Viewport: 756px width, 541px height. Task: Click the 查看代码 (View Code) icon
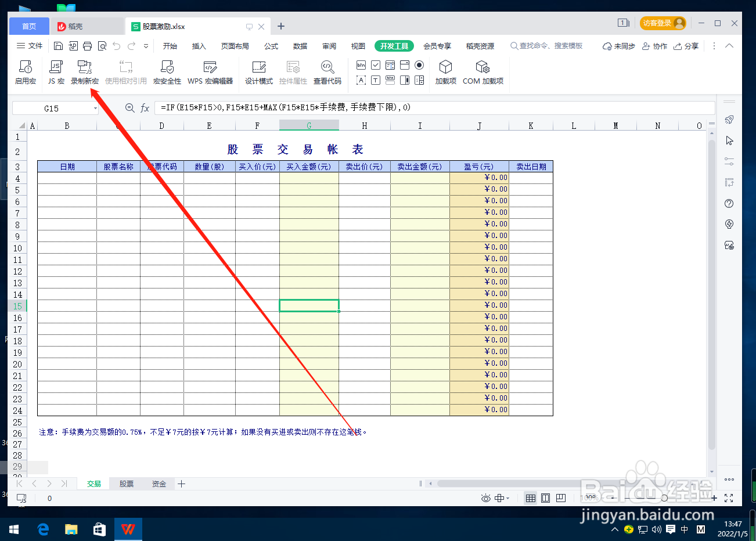click(327, 72)
